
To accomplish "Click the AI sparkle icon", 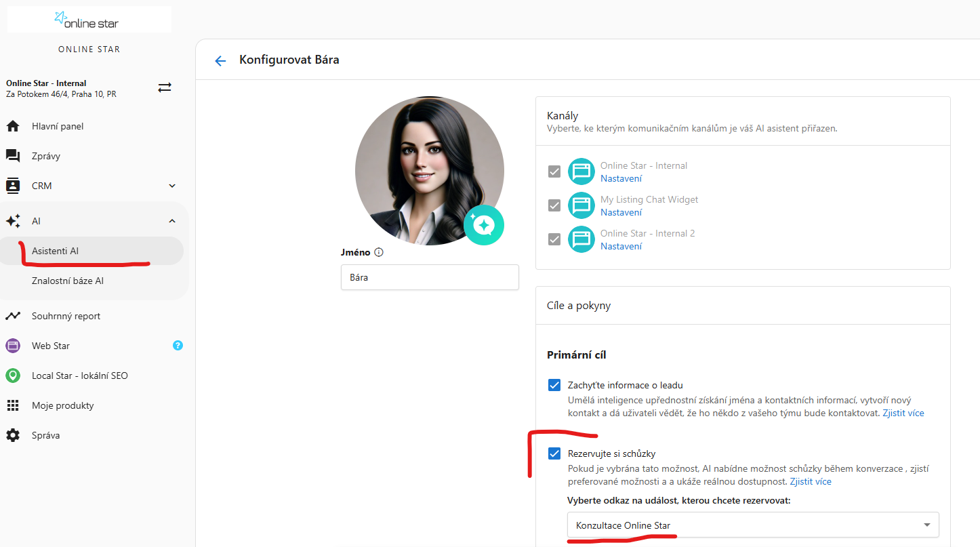I will 13,221.
